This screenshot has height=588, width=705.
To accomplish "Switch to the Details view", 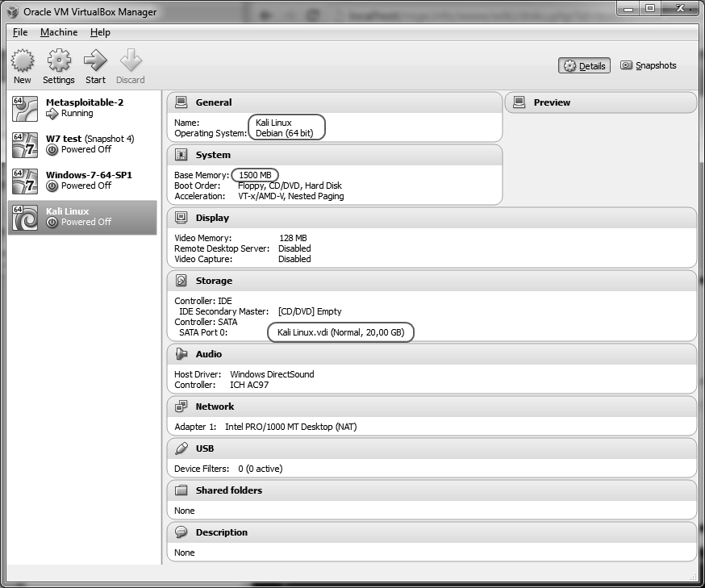I will coord(584,66).
